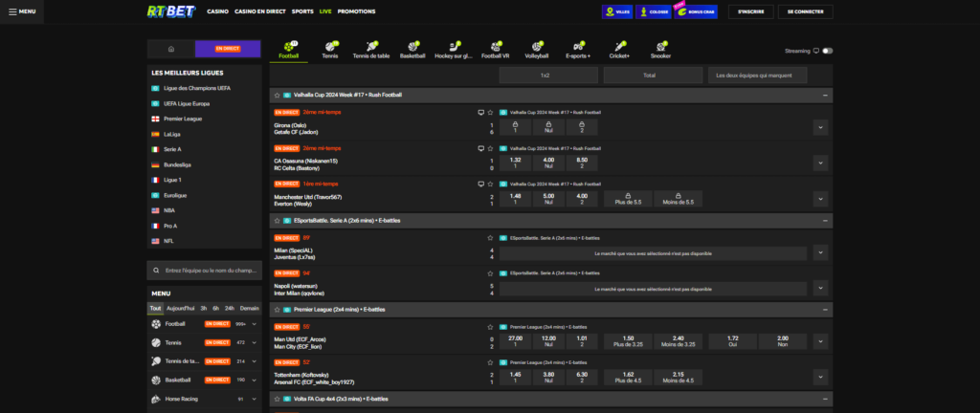Screen dimensions: 980x413
Task: Open the Bonus Crab promo button
Action: click(x=696, y=11)
